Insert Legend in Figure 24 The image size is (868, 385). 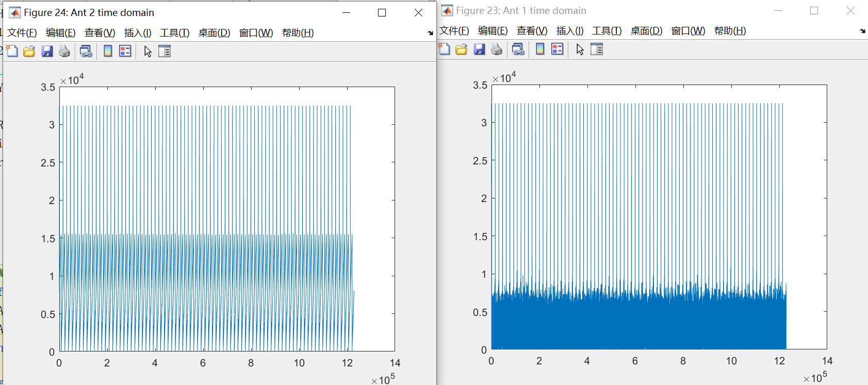[x=125, y=51]
